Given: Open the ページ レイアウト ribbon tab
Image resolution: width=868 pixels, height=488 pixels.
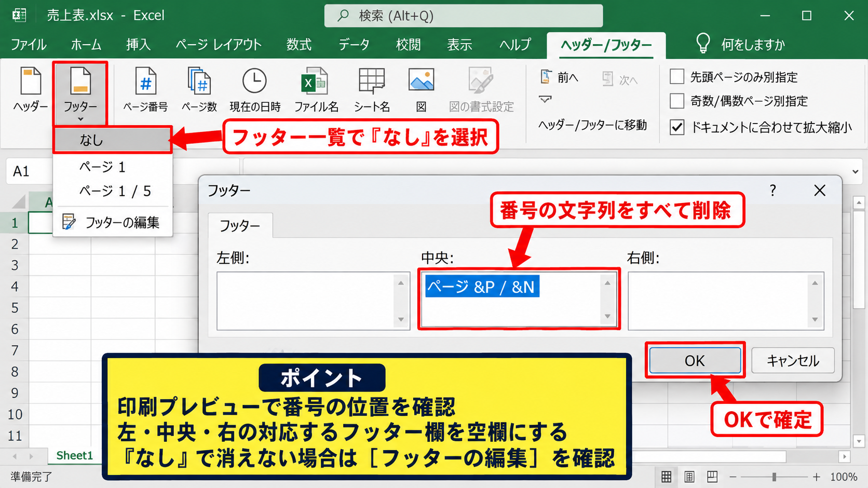Looking at the screenshot, I should point(219,45).
